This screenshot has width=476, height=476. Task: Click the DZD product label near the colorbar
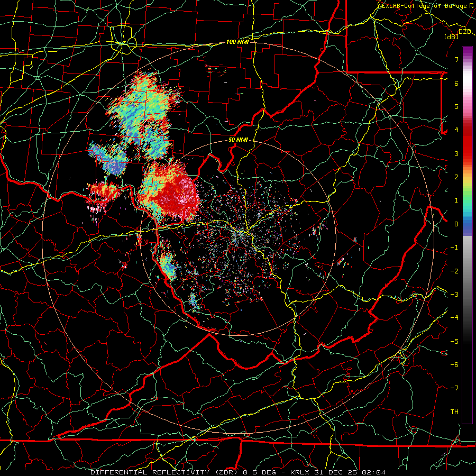tap(465, 32)
